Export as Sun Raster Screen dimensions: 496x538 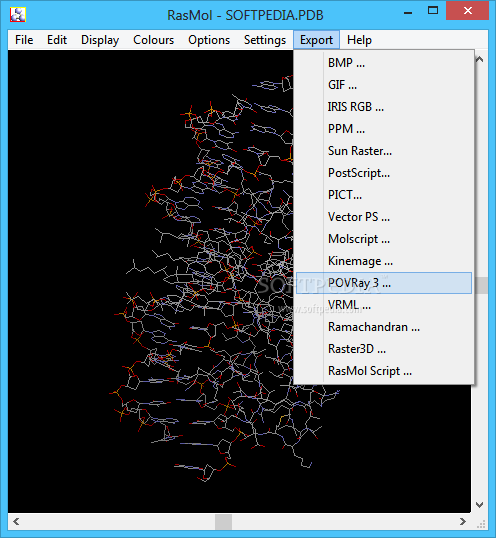tap(384, 151)
